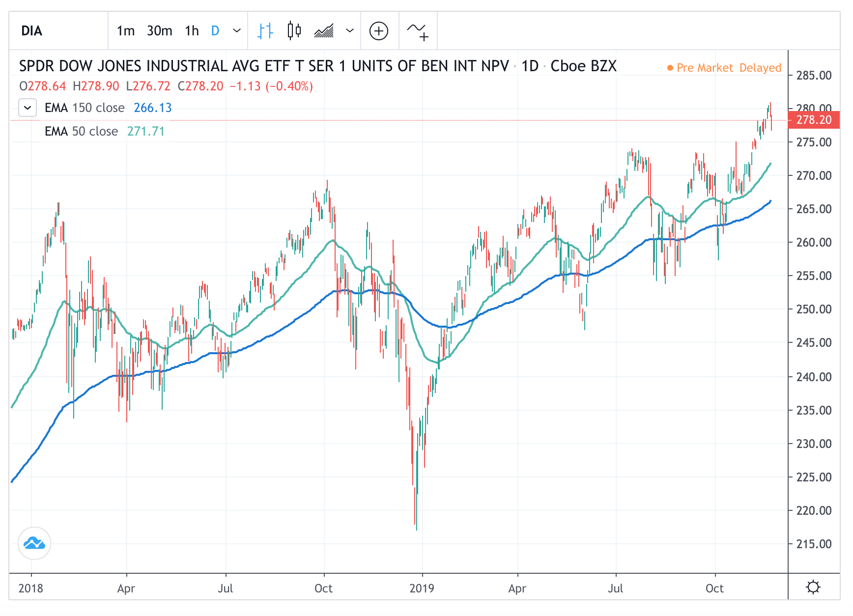Collapse the indicator legend chevron
The height and width of the screenshot is (616, 853).
point(28,108)
